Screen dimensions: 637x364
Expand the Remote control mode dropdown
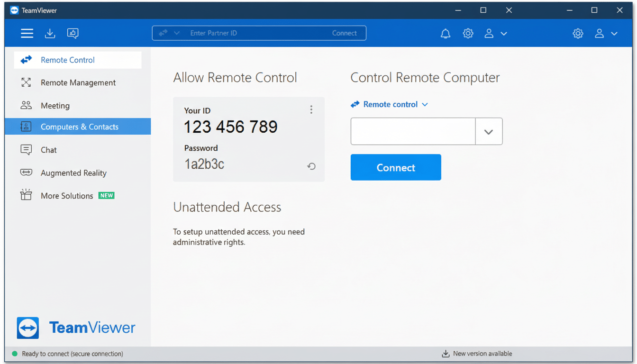coord(424,104)
